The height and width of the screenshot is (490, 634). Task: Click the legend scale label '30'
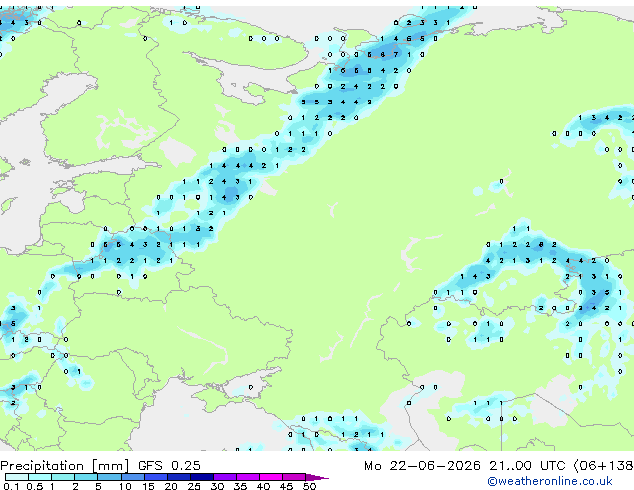tap(217, 486)
